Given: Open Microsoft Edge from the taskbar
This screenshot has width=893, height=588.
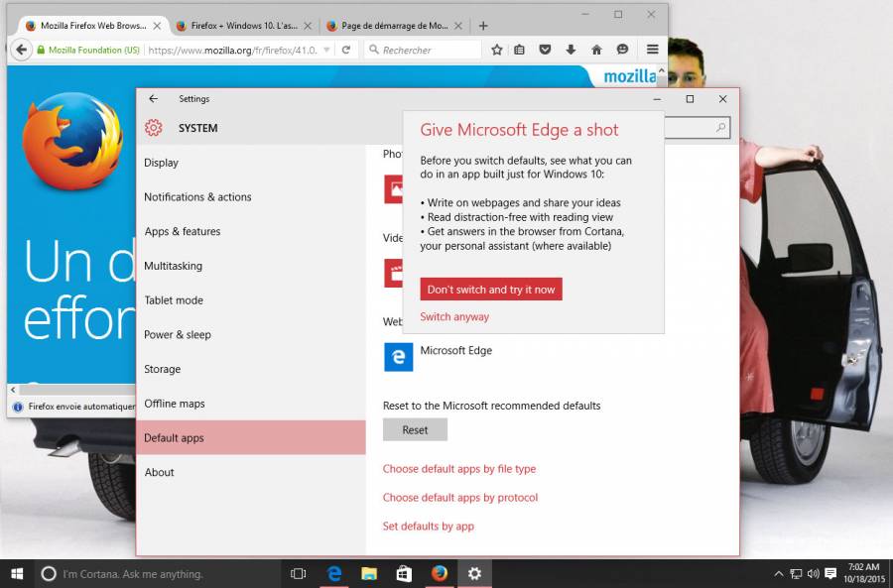Looking at the screenshot, I should pos(334,573).
